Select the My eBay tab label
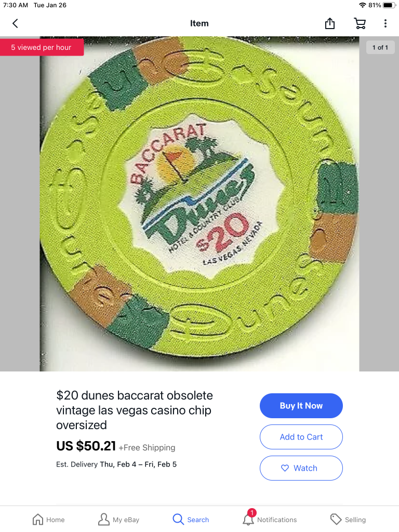This screenshot has height=532, width=399. click(x=126, y=520)
